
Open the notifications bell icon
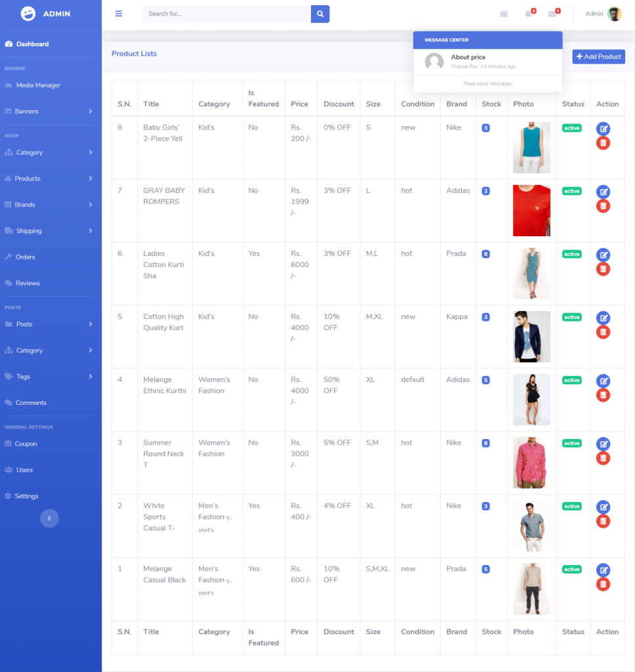point(528,14)
